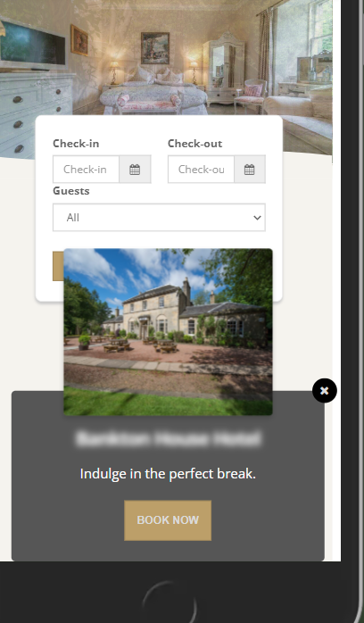364x623 pixels.
Task: Click the wall-mounted TV in bedroom photo
Action: (x=33, y=45)
